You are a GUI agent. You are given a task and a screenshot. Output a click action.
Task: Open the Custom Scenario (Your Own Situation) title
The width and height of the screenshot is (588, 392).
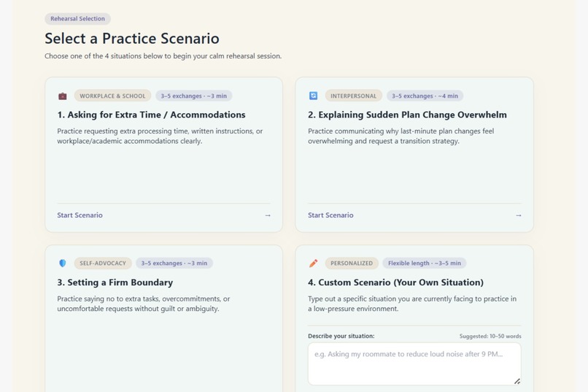pos(395,283)
